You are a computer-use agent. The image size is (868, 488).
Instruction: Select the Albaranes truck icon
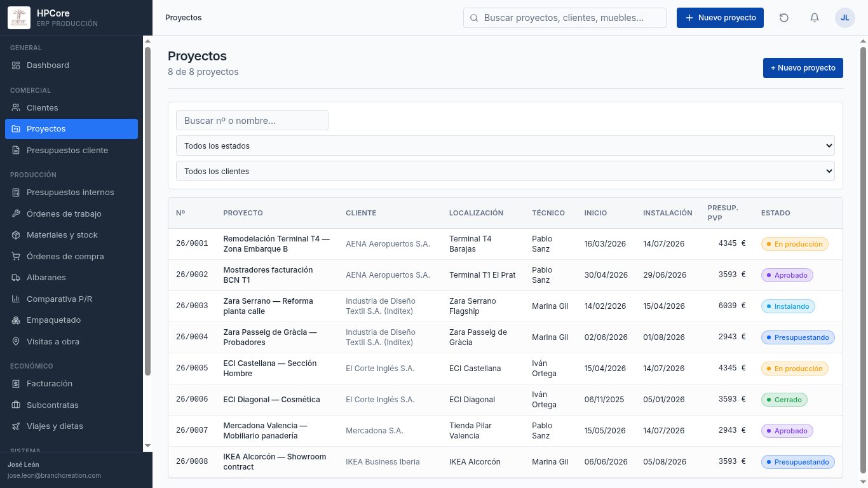tap(16, 278)
